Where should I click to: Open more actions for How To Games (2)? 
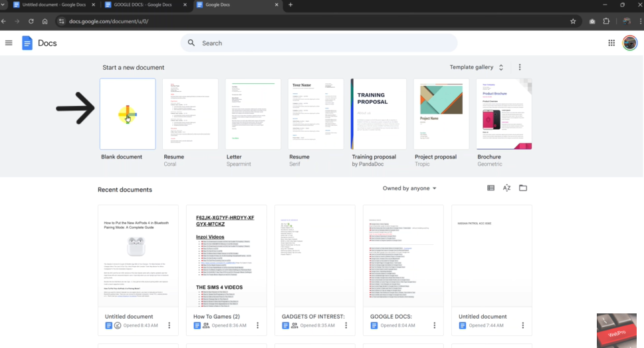pyautogui.click(x=257, y=325)
